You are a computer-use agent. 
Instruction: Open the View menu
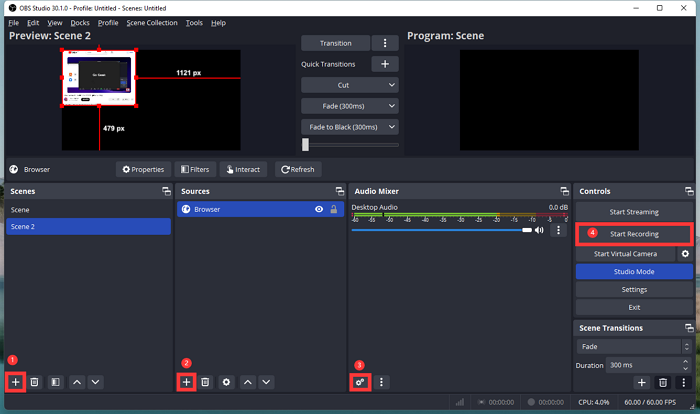click(55, 23)
